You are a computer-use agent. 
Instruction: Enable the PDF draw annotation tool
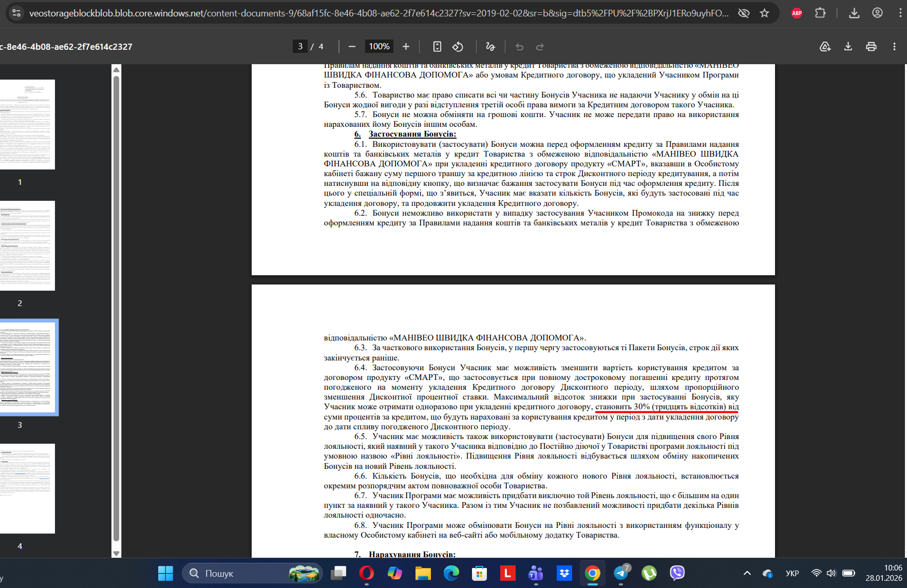click(x=490, y=47)
